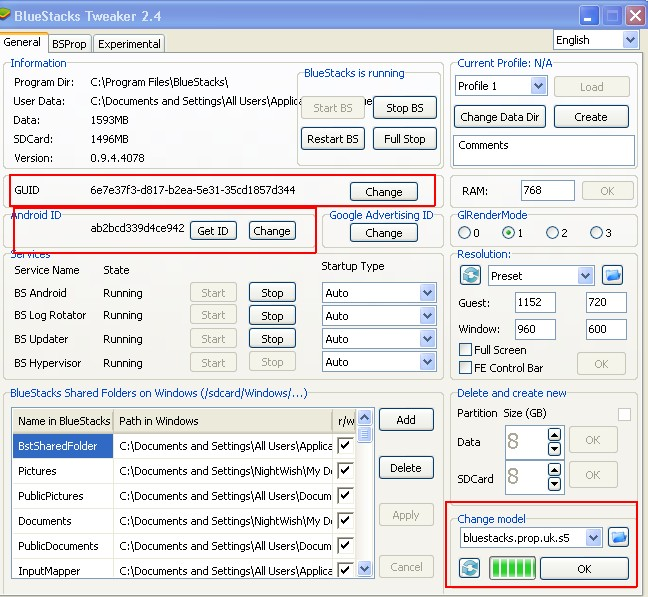Decrease SDCard partition size with down arrow
This screenshot has width=648, height=597.
click(x=552, y=486)
